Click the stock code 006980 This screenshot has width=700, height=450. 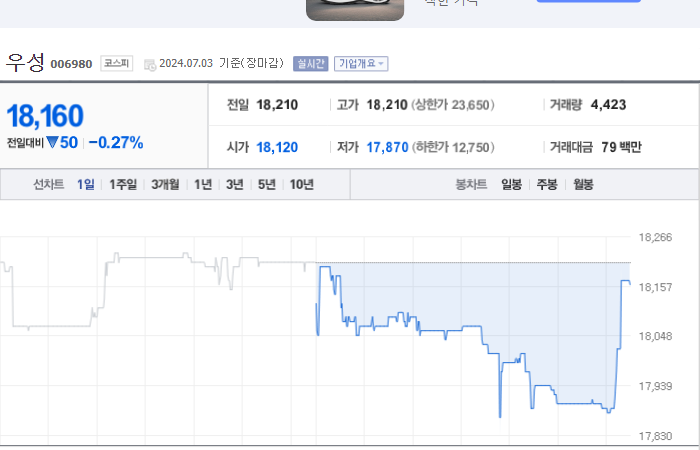click(x=71, y=64)
